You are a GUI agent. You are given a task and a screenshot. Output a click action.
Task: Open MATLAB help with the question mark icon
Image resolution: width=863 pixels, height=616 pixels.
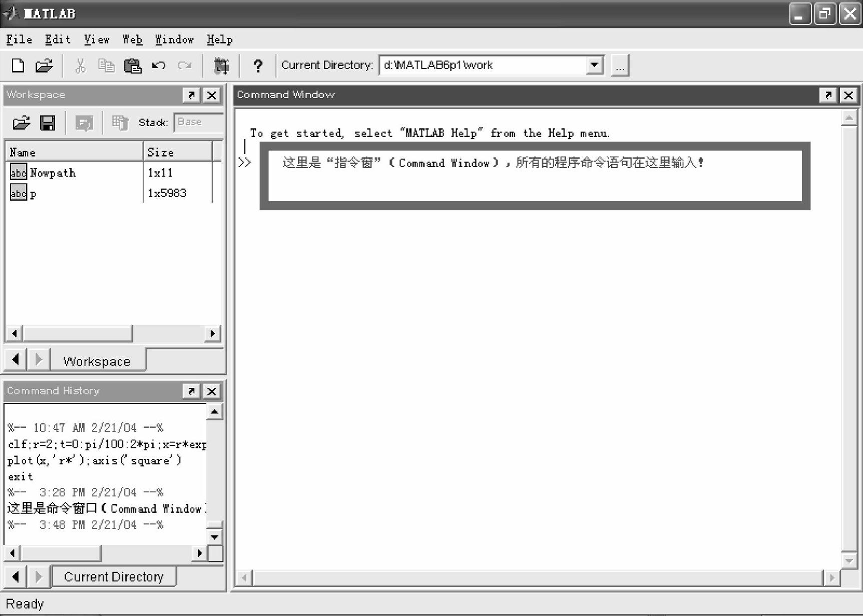coord(258,66)
